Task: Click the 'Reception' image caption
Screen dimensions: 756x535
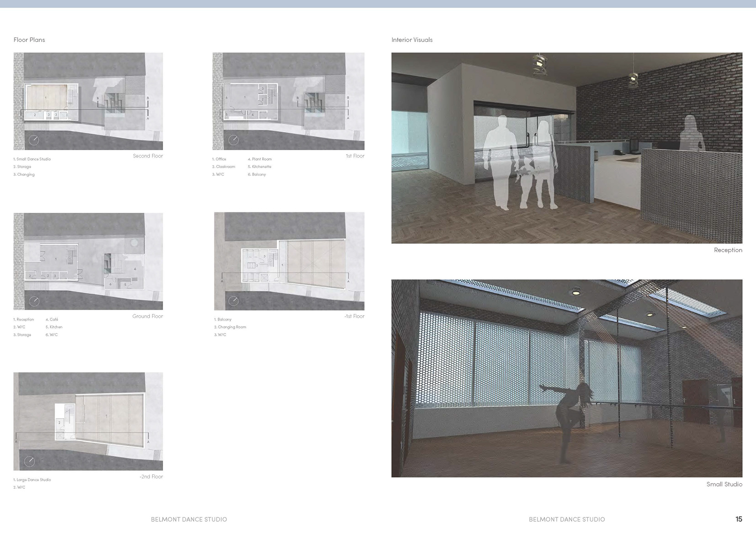Action: (x=728, y=250)
